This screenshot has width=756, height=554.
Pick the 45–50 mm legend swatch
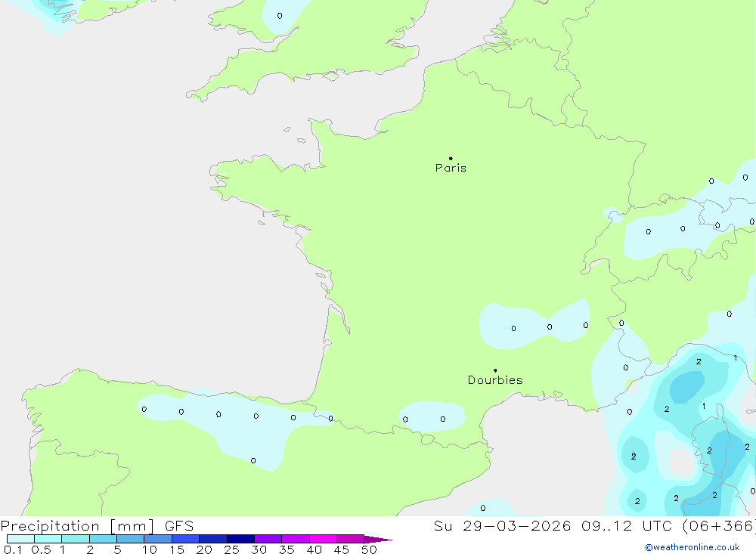click(350, 539)
